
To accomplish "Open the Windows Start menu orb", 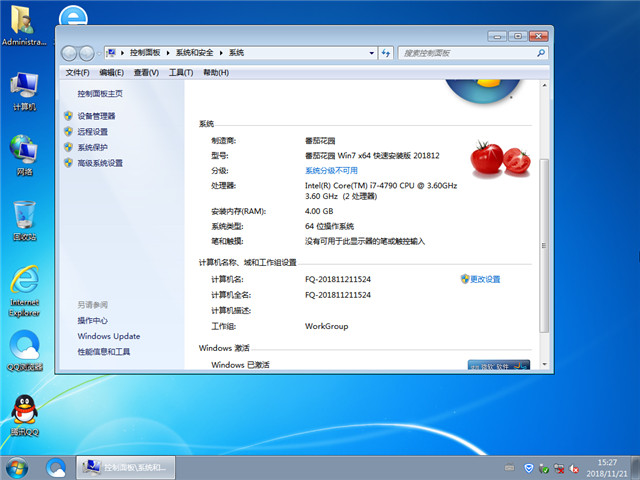I will (17, 468).
